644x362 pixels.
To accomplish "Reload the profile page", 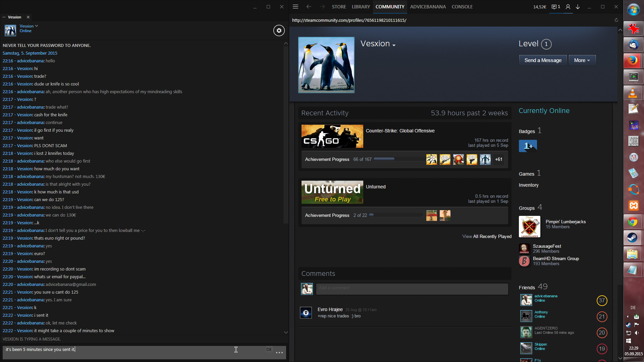I will [x=616, y=20].
